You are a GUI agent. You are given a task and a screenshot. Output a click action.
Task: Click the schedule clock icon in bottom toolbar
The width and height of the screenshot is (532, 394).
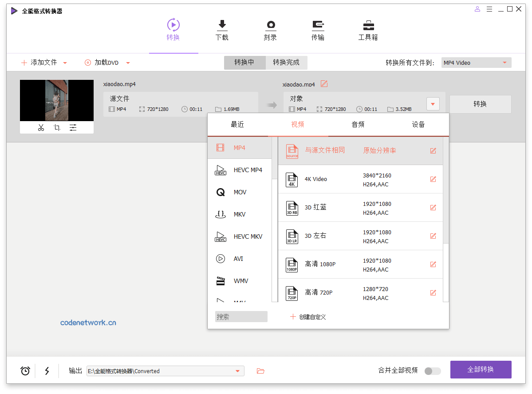25,370
